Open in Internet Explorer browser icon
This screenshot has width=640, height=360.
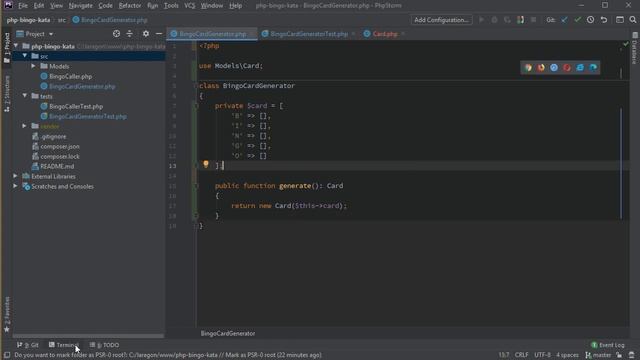tap(580, 68)
